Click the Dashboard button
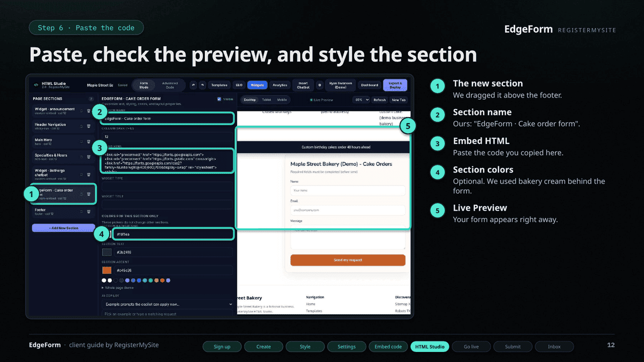Screen dimensions: 644x362 coord(370,85)
